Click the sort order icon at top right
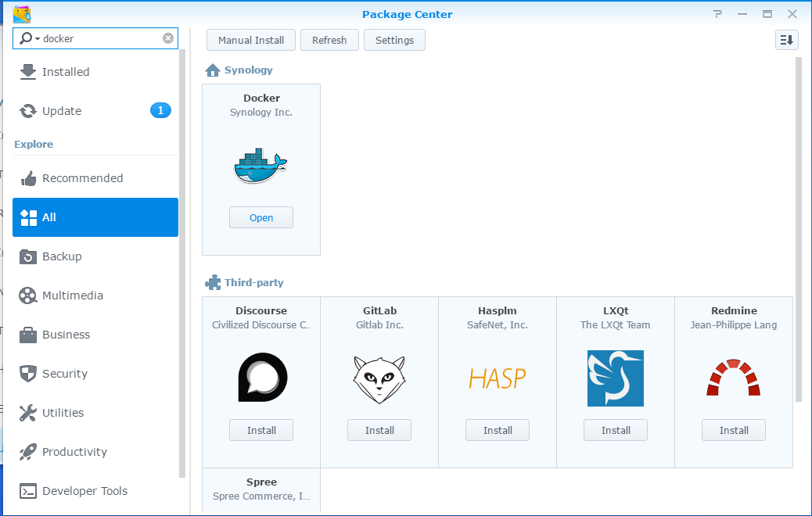812x516 pixels. point(787,40)
